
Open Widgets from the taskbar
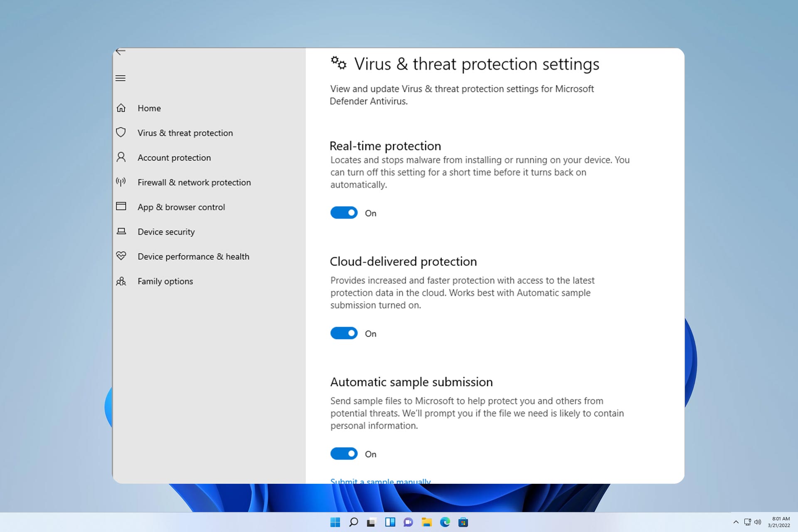pyautogui.click(x=390, y=522)
